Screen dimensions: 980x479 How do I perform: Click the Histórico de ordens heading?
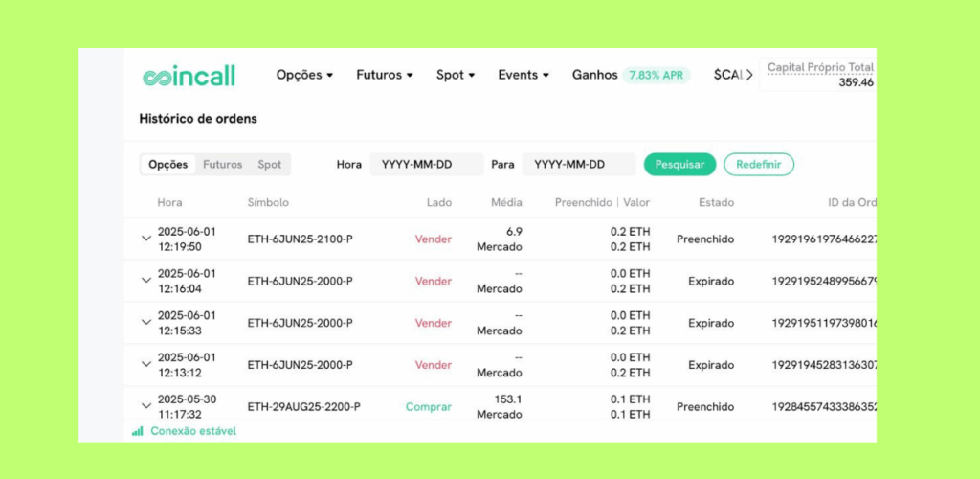coord(197,118)
